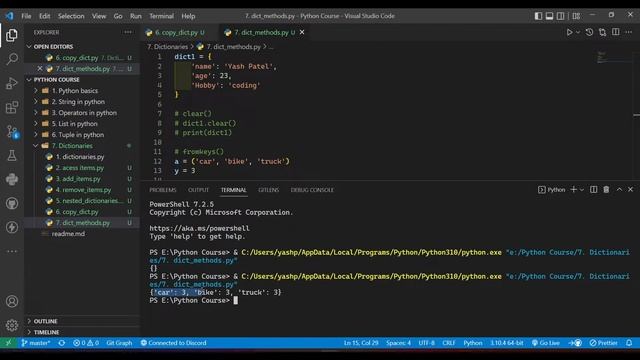Open the Terminal menu
640x360 pixels.
(161, 16)
